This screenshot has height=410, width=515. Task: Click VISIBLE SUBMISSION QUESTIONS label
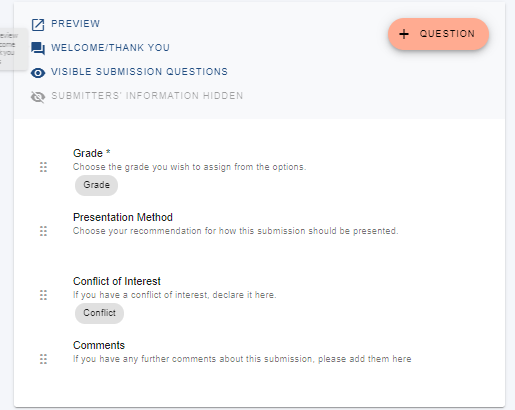coord(139,72)
